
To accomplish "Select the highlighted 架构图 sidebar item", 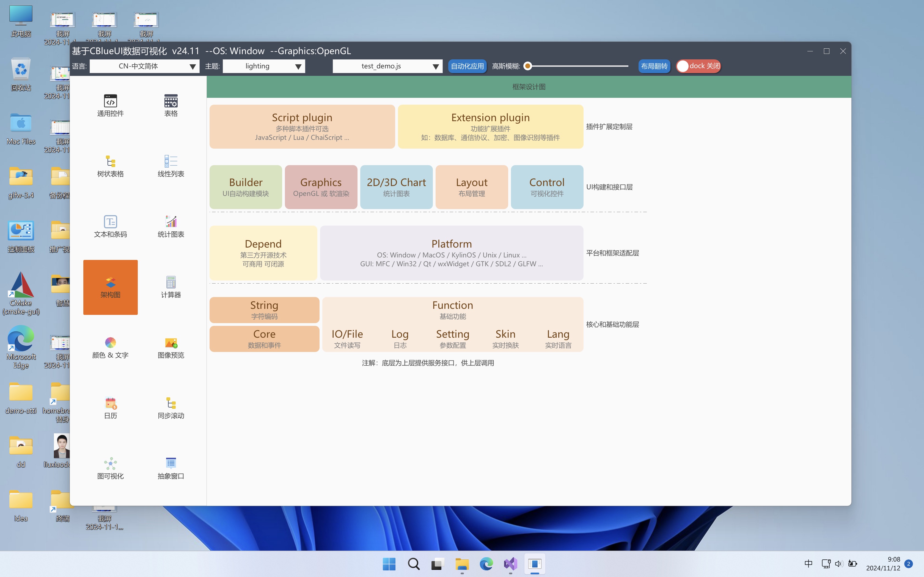I will [110, 287].
